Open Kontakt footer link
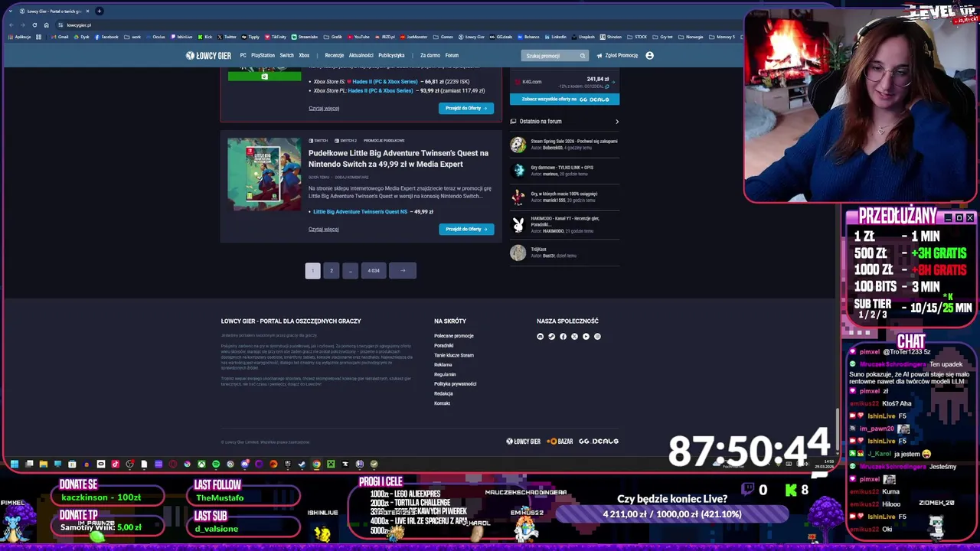 [x=442, y=403]
